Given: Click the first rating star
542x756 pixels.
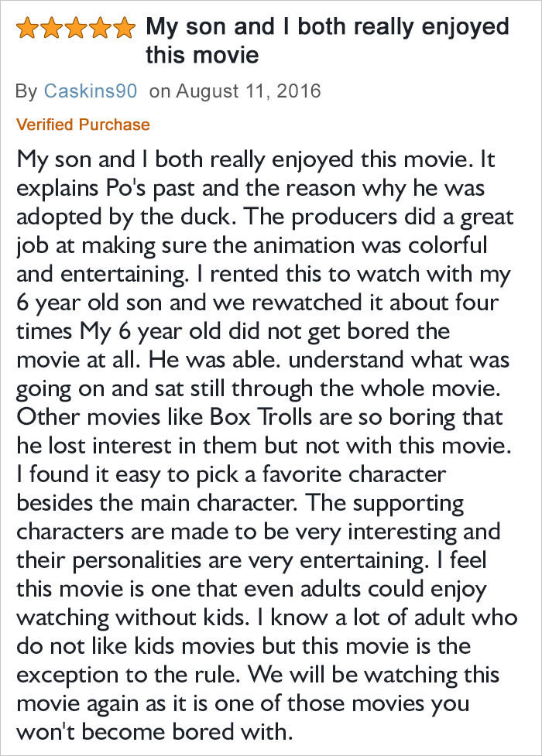Looking at the screenshot, I should coord(28,28).
